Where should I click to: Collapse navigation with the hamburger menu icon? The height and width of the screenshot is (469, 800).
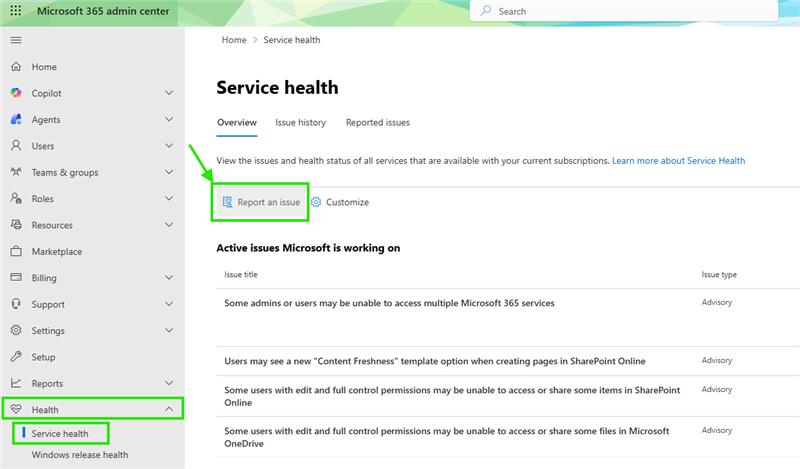coord(16,40)
